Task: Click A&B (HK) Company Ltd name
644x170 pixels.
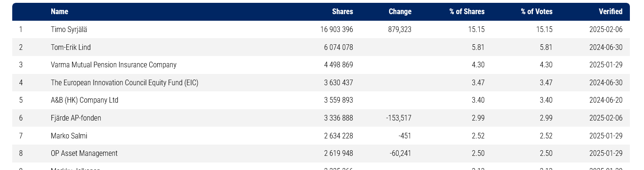Action: (84, 100)
